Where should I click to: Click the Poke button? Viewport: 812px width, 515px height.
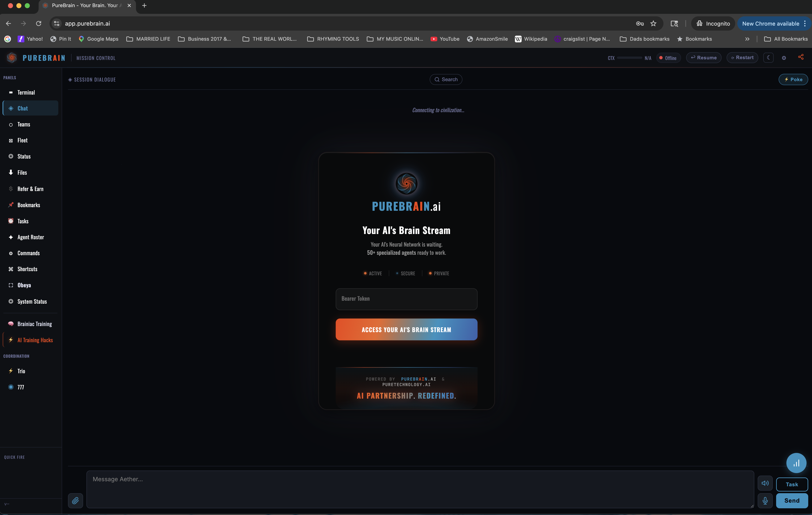pyautogui.click(x=793, y=79)
